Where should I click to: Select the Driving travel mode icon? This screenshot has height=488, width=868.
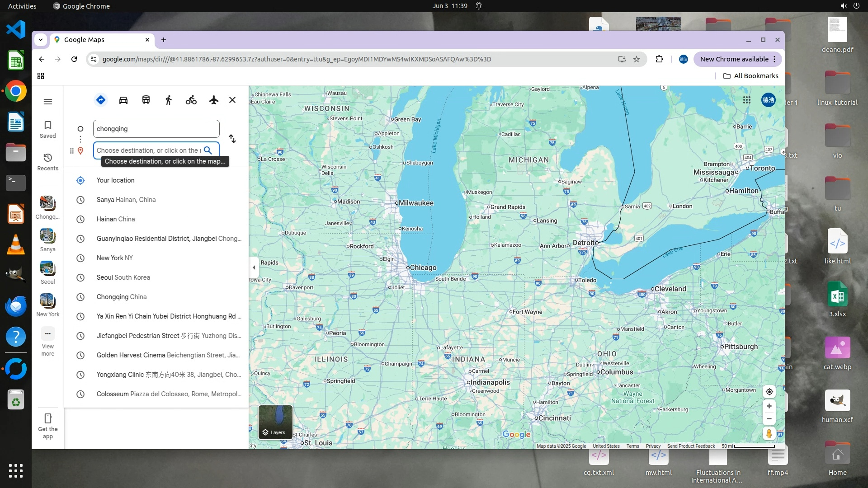pyautogui.click(x=123, y=100)
